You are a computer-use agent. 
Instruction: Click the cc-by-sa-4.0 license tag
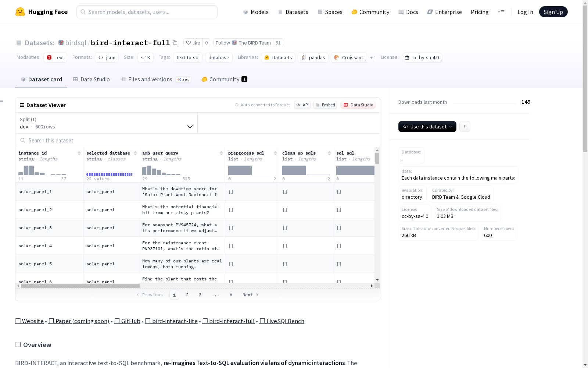click(422, 57)
